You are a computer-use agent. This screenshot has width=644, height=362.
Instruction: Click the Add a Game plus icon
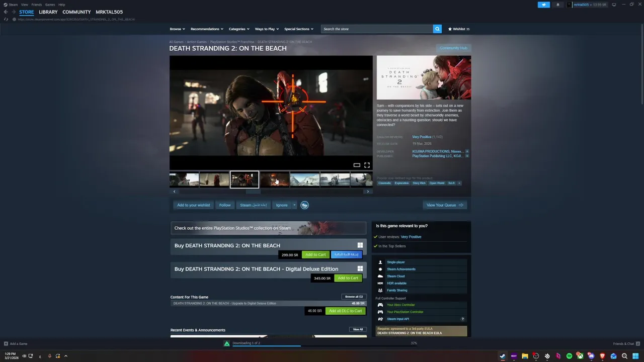(6, 344)
